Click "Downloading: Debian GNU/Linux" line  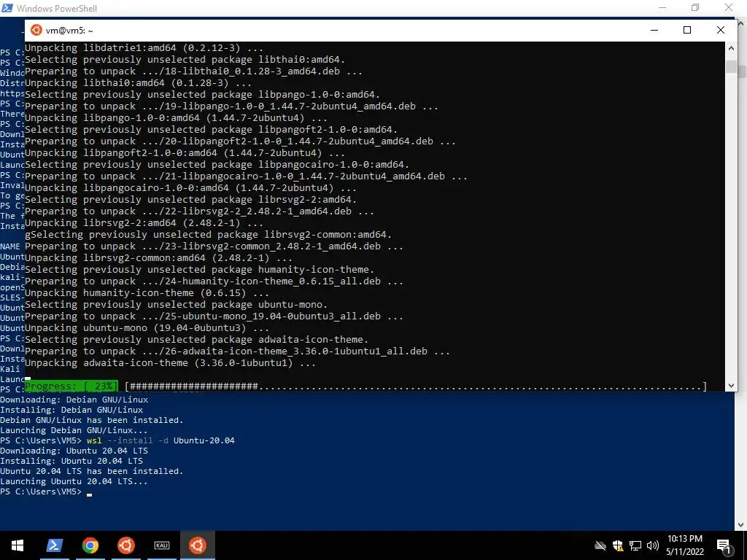click(x=74, y=400)
